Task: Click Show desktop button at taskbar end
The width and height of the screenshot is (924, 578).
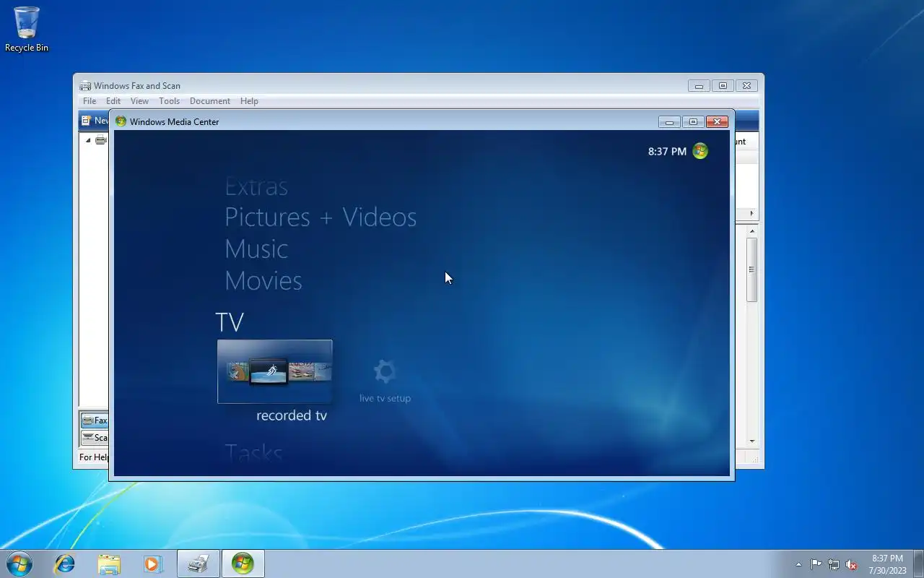Action: coord(918,564)
